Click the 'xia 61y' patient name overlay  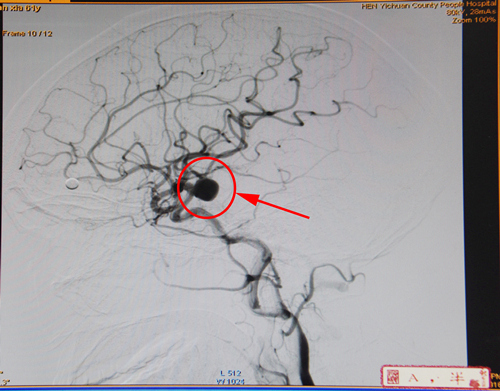click(x=20, y=8)
